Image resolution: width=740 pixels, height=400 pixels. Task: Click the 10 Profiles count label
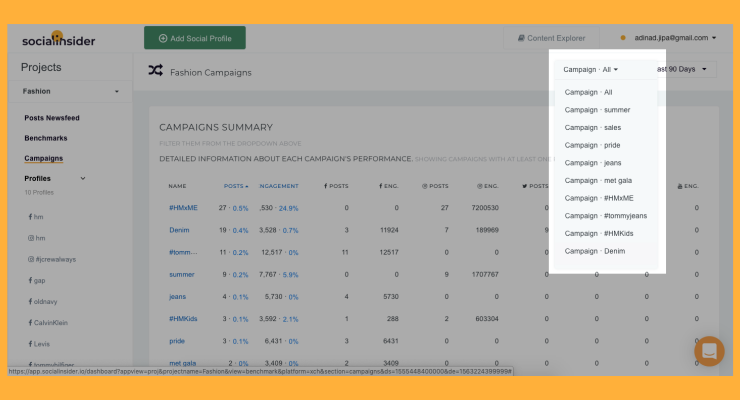click(x=39, y=192)
